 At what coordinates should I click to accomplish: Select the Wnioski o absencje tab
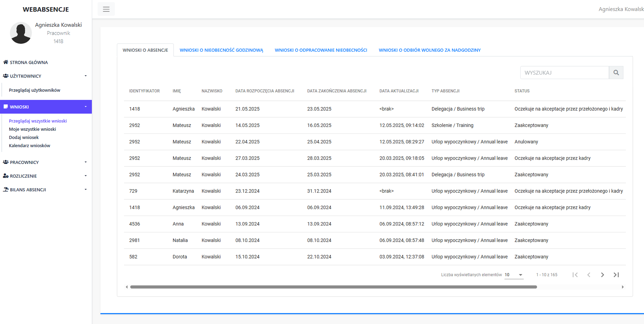pos(145,50)
